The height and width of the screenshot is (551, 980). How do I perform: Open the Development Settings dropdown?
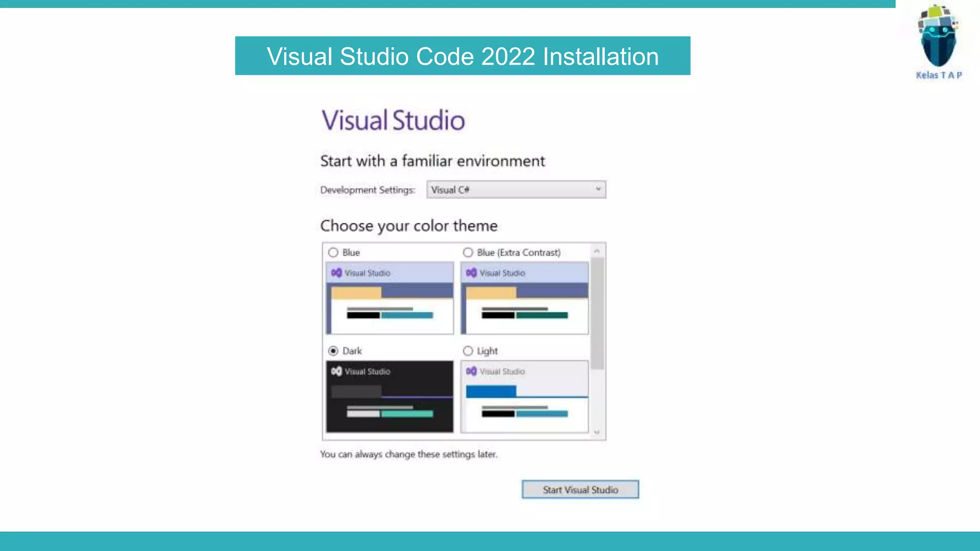[516, 190]
